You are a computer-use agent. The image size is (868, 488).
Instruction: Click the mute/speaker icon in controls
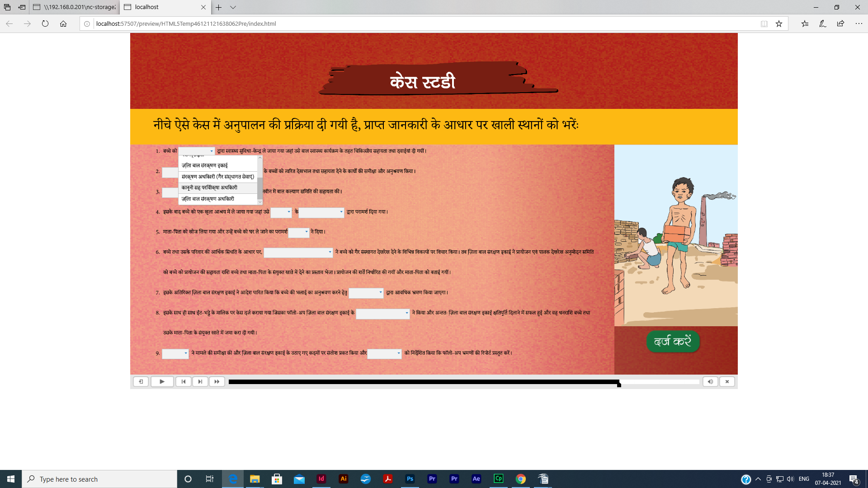click(710, 381)
